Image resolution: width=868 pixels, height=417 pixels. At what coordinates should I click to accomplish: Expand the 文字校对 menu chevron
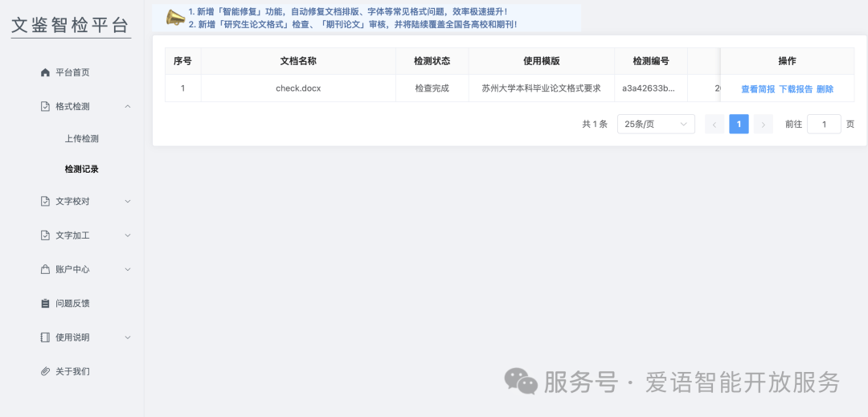[128, 202]
